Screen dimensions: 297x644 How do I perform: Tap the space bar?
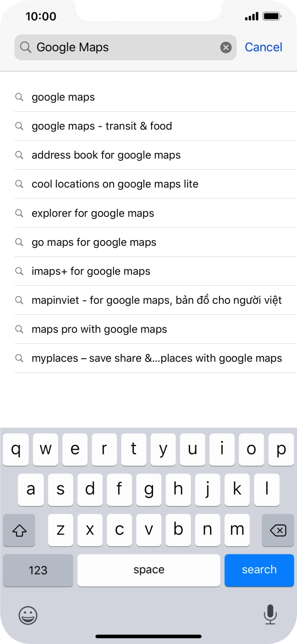click(149, 570)
